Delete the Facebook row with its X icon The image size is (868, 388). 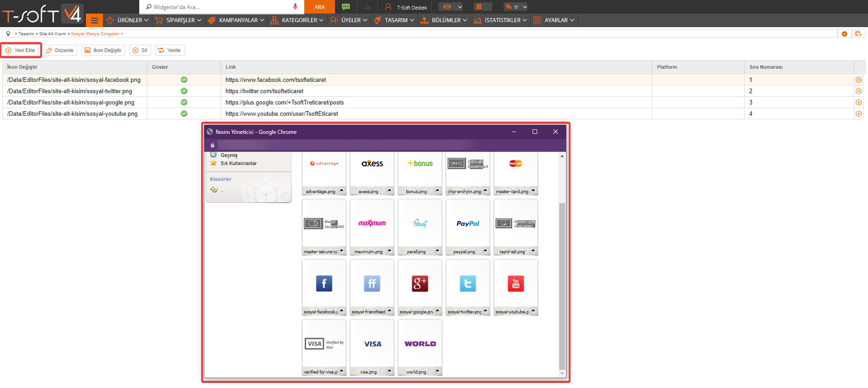click(x=859, y=80)
